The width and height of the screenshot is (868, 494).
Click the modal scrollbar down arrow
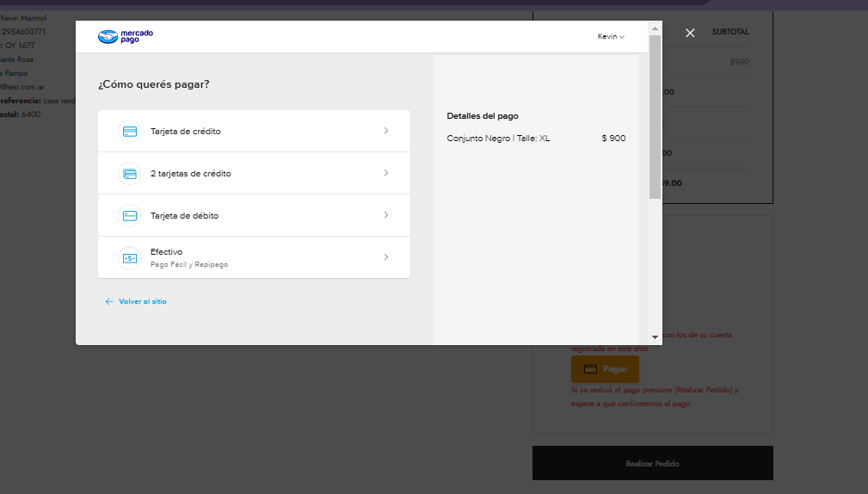pyautogui.click(x=655, y=337)
